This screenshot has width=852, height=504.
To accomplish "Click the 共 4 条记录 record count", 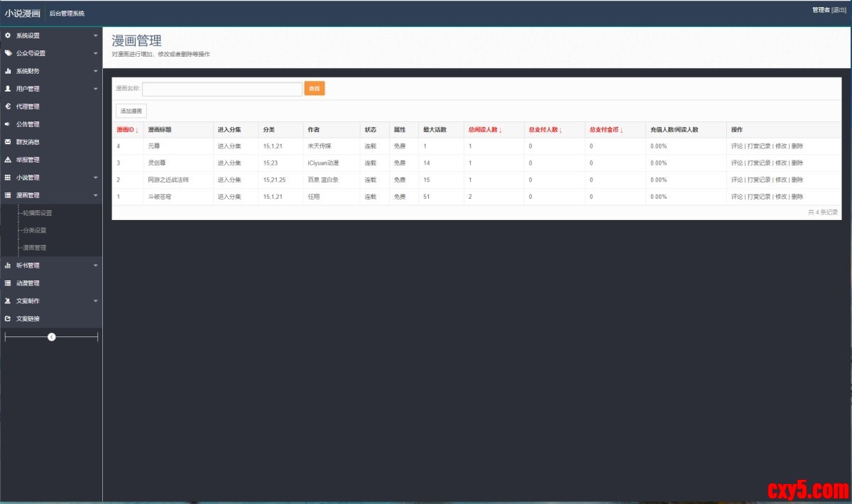I will 823,212.
